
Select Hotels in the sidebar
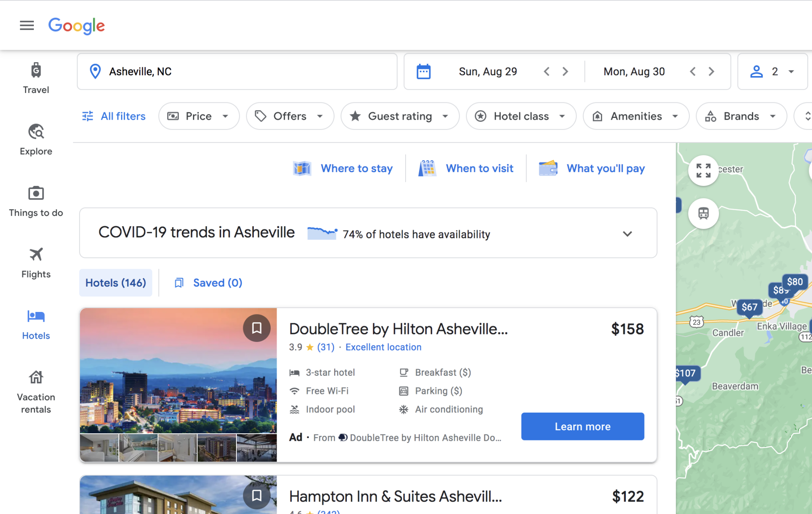(x=36, y=325)
